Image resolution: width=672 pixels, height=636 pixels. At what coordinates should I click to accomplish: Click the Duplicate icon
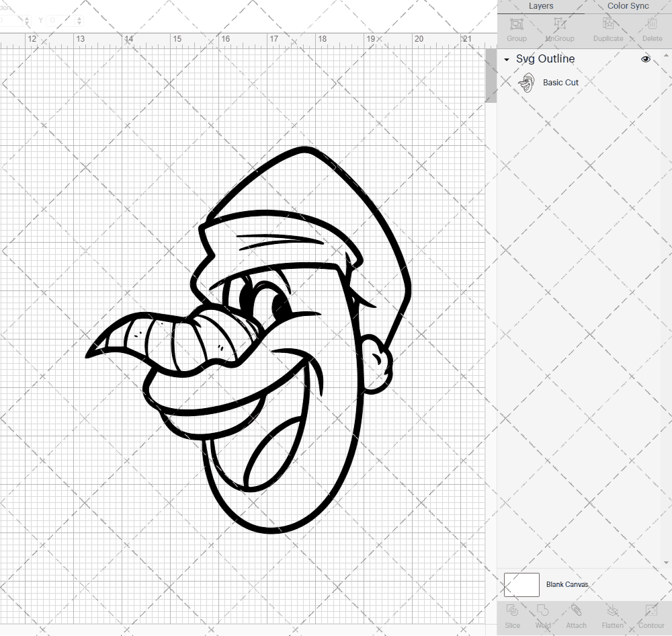[x=608, y=24]
